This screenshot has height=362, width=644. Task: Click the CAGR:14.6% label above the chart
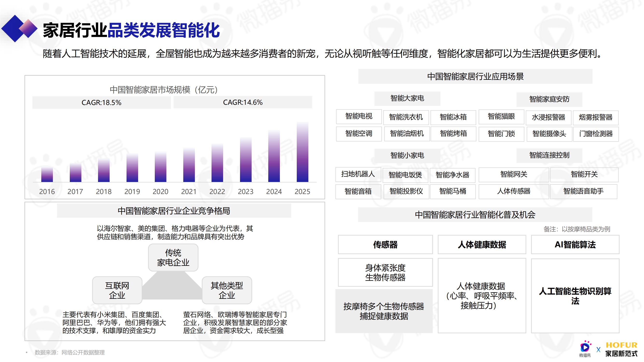click(x=243, y=102)
